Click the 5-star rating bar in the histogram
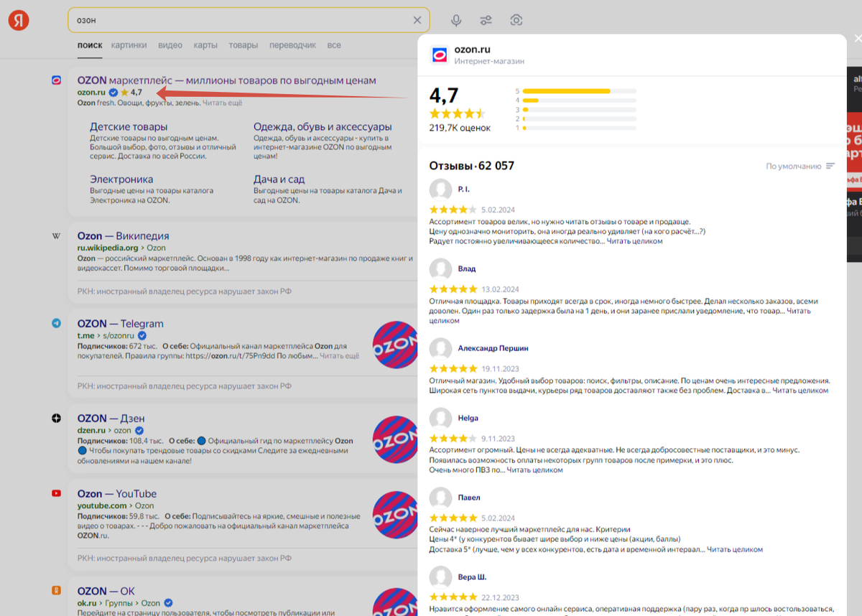862x616 pixels. point(580,91)
